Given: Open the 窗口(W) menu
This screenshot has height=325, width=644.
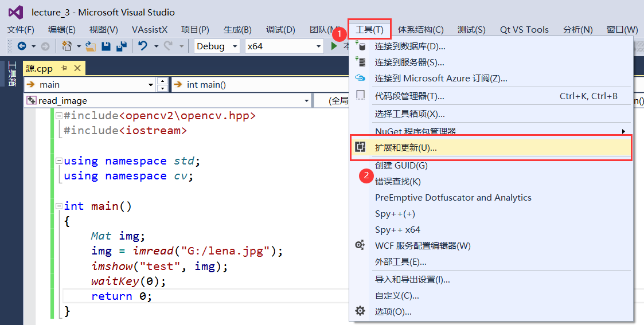Looking at the screenshot, I should 622,30.
